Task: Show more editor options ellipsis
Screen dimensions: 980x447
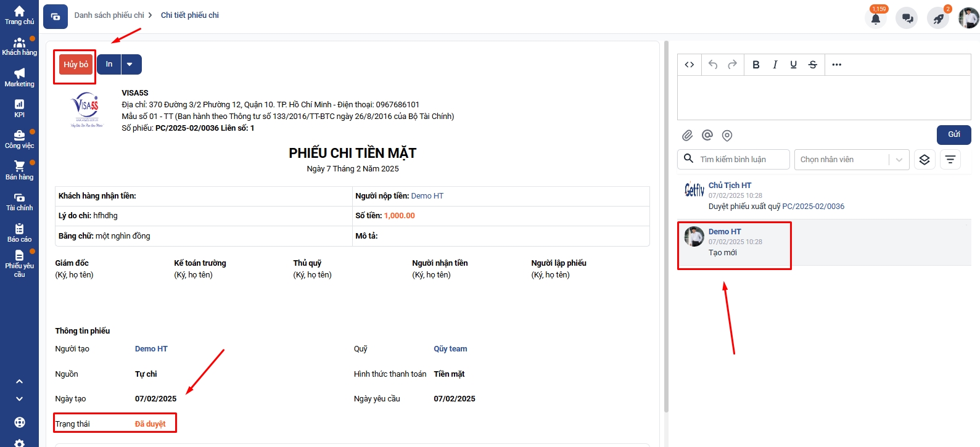Action: [x=836, y=65]
